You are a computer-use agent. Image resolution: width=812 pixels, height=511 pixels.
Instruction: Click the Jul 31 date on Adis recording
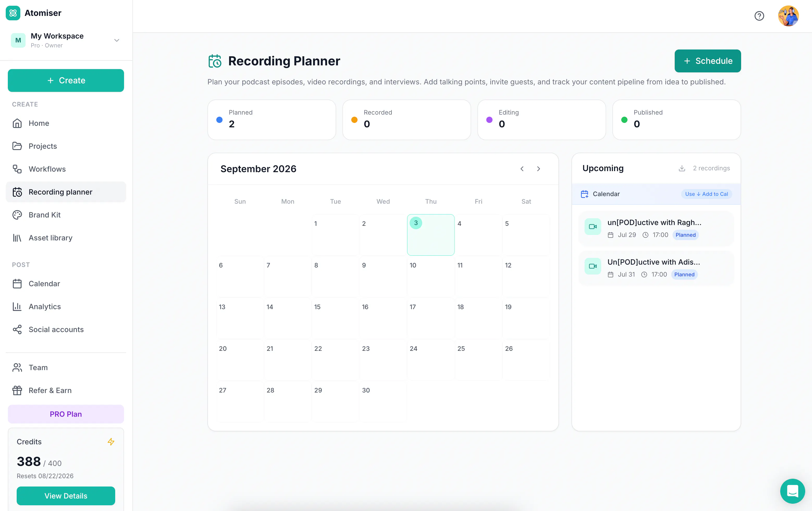pyautogui.click(x=626, y=274)
